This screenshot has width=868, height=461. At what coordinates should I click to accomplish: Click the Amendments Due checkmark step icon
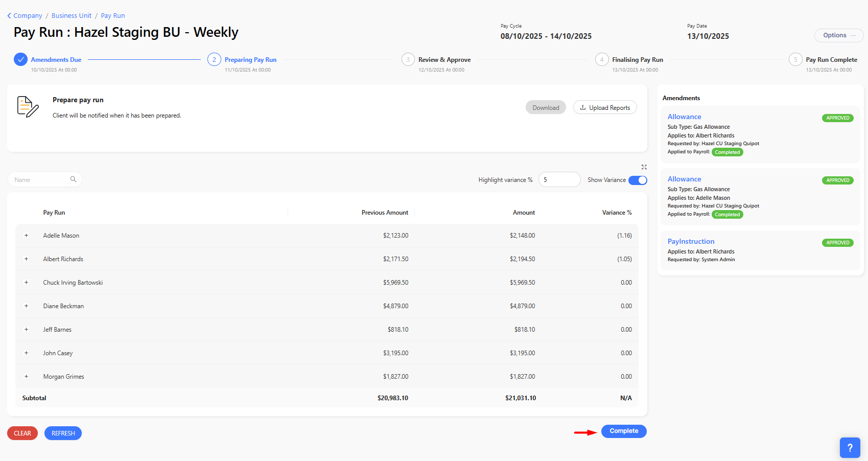pos(20,60)
